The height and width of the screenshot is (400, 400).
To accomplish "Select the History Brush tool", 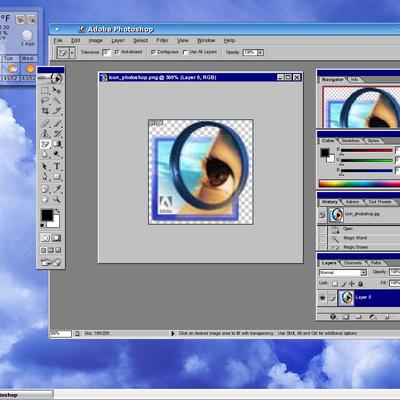I will pyautogui.click(x=57, y=134).
